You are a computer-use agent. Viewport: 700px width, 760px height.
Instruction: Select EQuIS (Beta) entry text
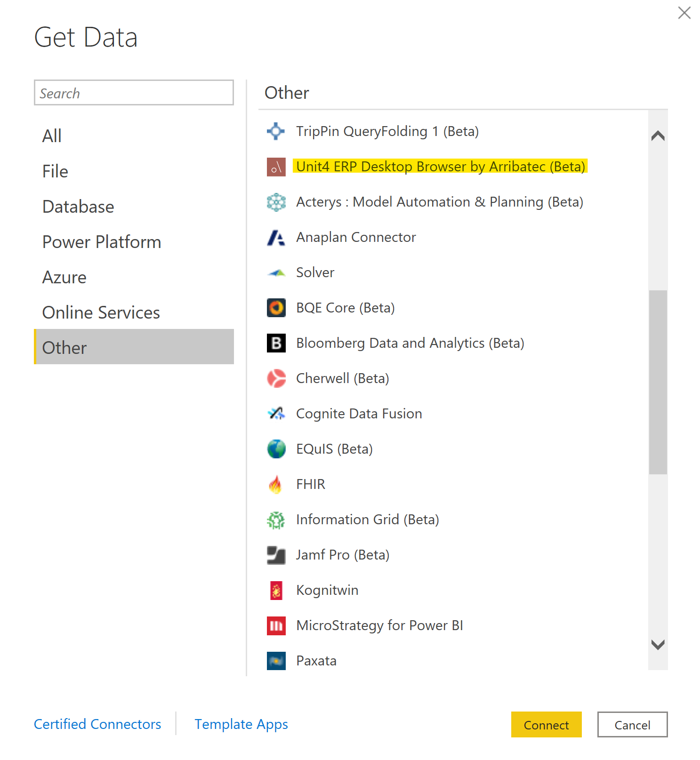click(x=334, y=449)
